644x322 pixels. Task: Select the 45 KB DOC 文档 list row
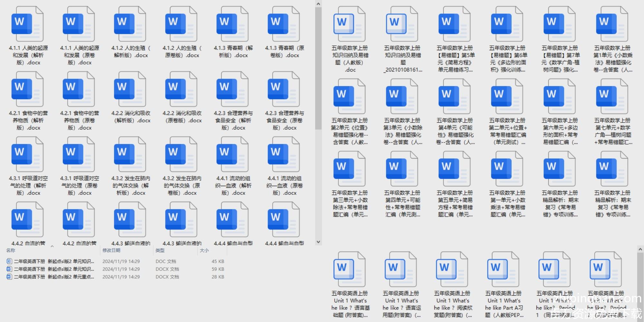[x=54, y=261]
